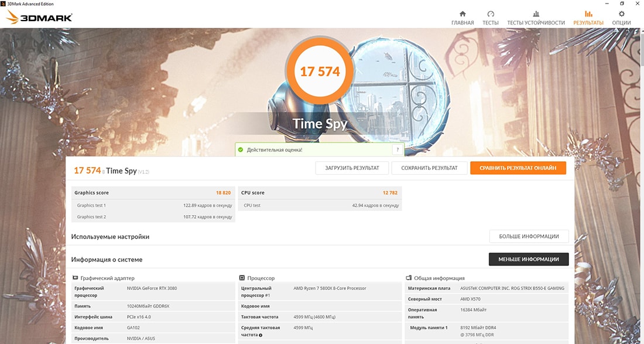Click the 3DMark logo
644x344 pixels.
click(40, 17)
